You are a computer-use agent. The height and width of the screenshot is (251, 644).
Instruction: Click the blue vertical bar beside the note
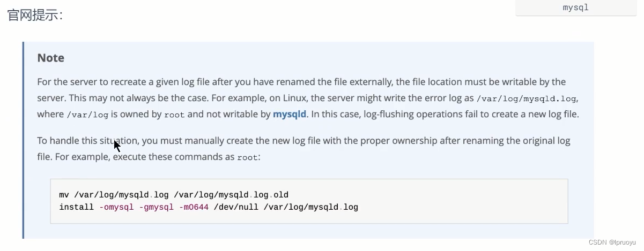click(24, 140)
